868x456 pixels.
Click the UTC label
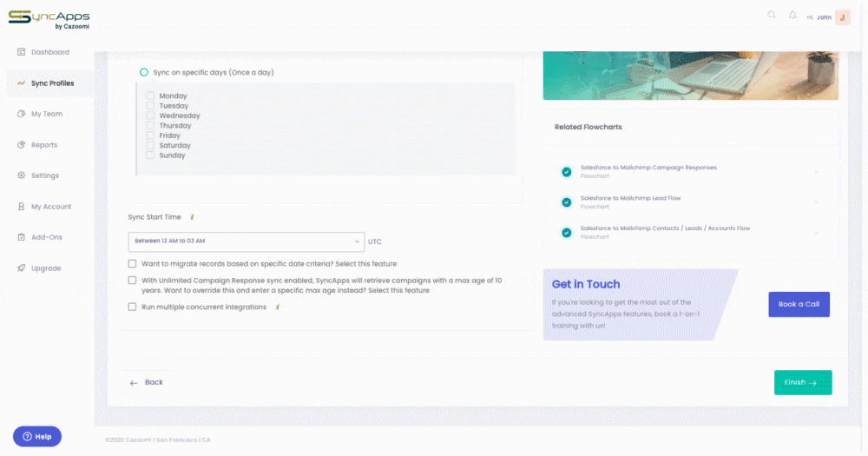375,241
